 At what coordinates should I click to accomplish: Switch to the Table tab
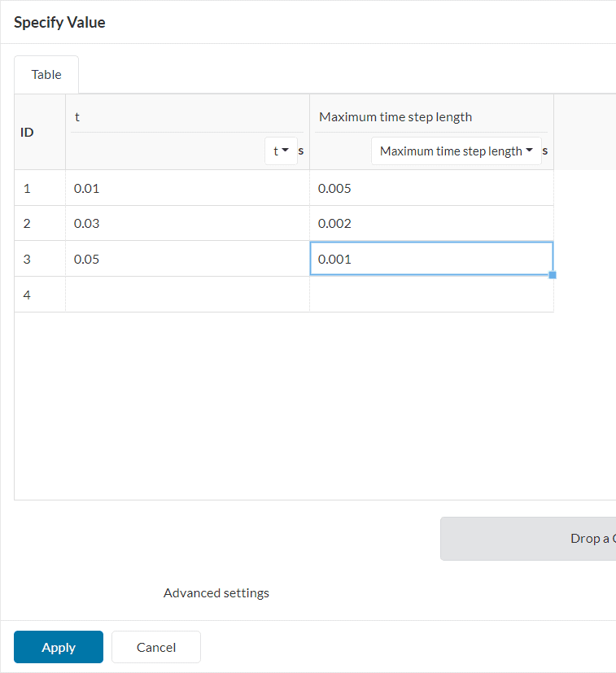(46, 75)
